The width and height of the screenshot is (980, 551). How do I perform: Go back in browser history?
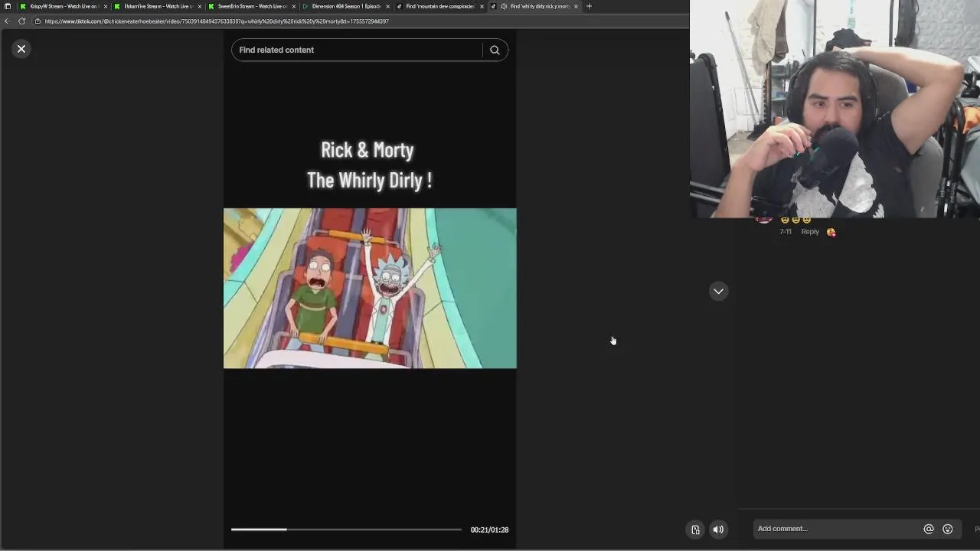[x=8, y=21]
